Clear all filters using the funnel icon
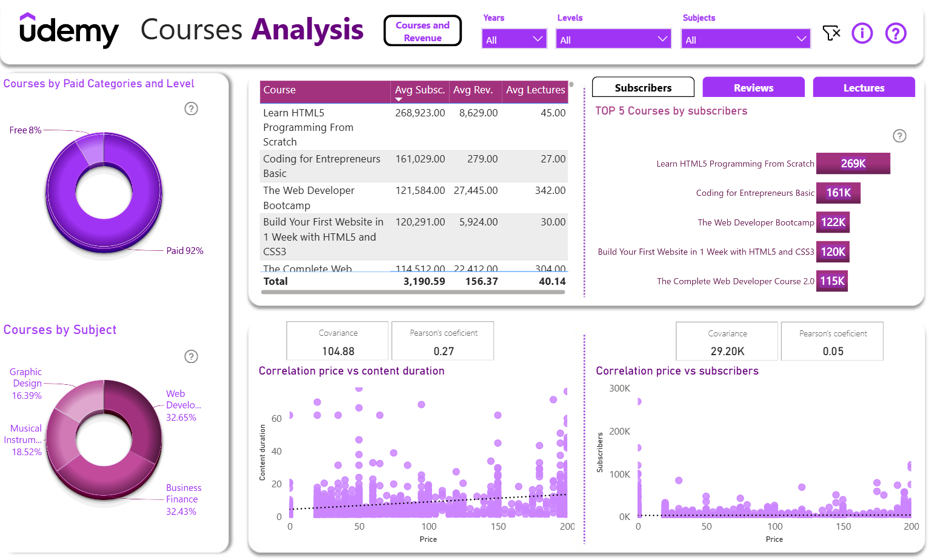The width and height of the screenshot is (929, 560). click(831, 33)
